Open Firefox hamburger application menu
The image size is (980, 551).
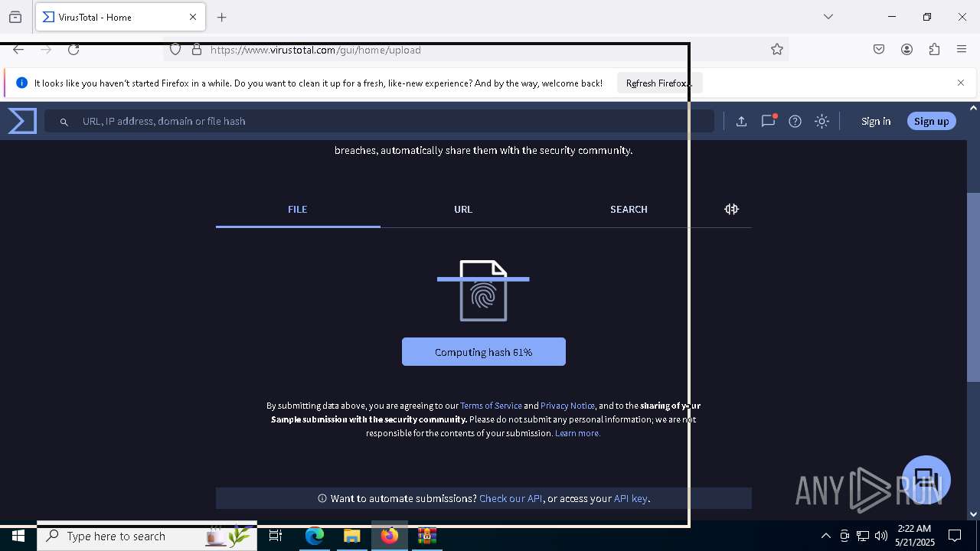point(962,50)
